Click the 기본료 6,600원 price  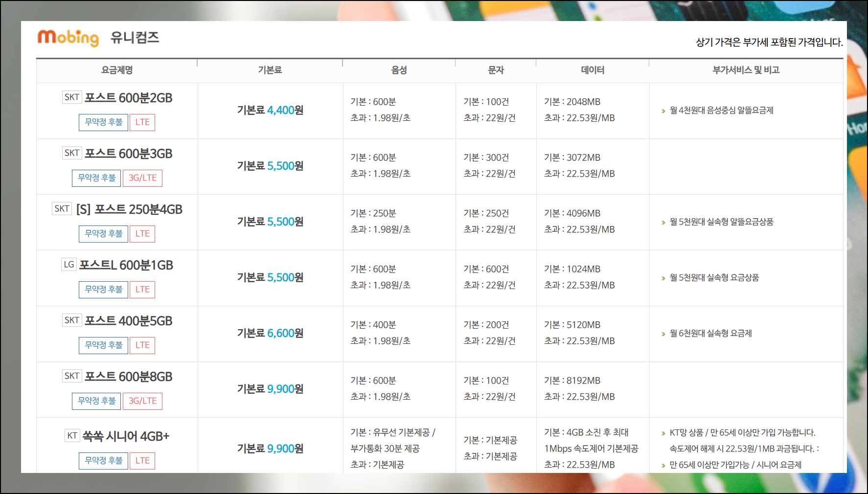tap(270, 334)
